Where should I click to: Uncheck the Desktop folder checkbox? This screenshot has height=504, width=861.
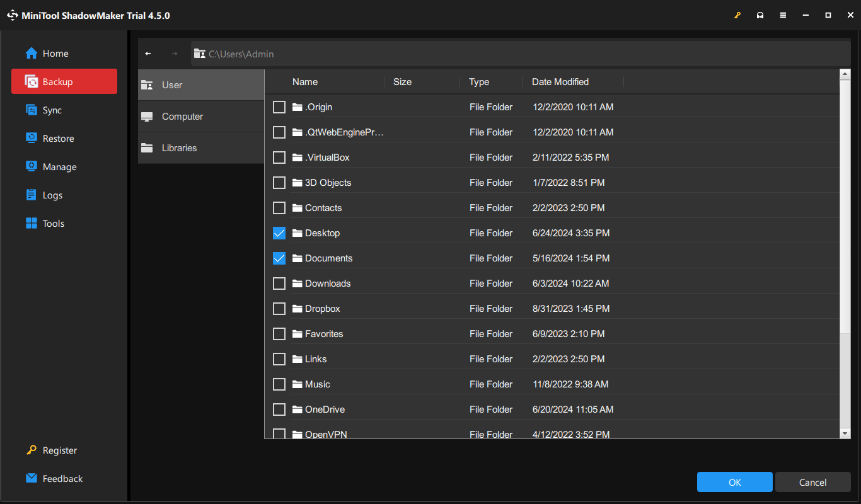coord(279,233)
